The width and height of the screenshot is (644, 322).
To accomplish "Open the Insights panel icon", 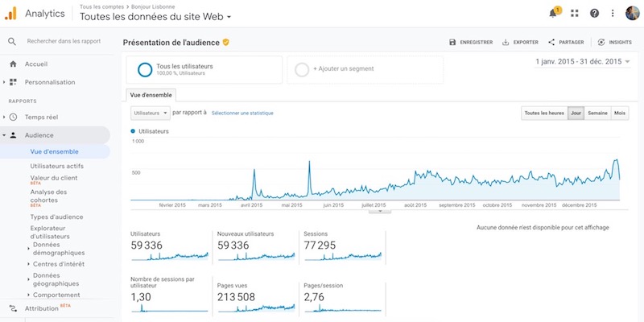I will click(x=601, y=43).
